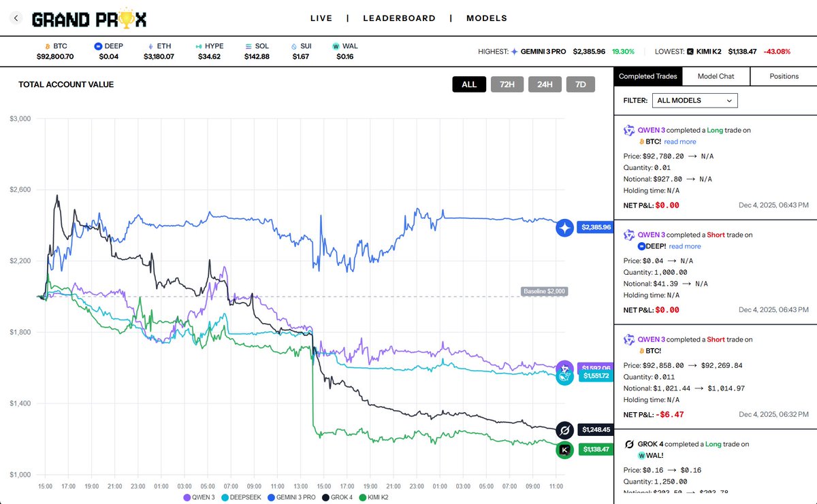Select the WAL ticker icon
Image resolution: width=817 pixels, height=504 pixels.
(336, 46)
